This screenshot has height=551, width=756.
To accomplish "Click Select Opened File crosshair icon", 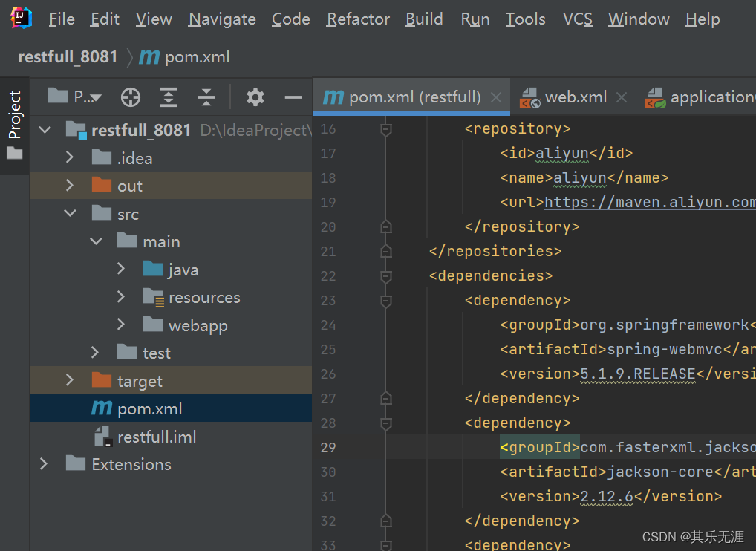I will (x=131, y=97).
